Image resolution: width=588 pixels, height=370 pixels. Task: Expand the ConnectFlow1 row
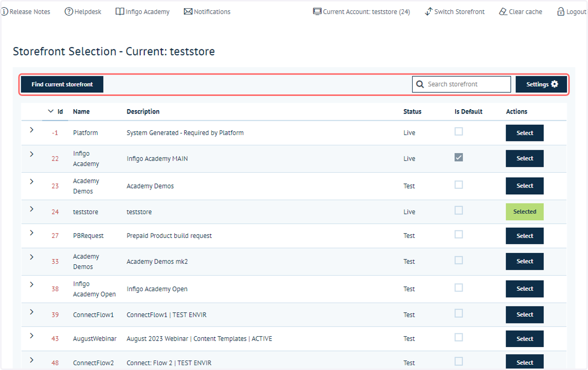point(31,311)
